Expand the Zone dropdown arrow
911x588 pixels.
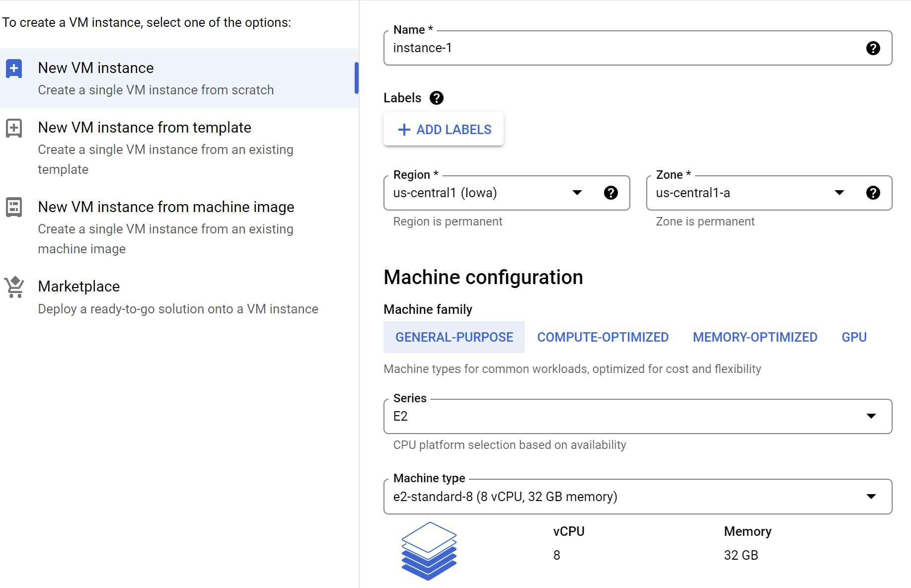click(839, 193)
